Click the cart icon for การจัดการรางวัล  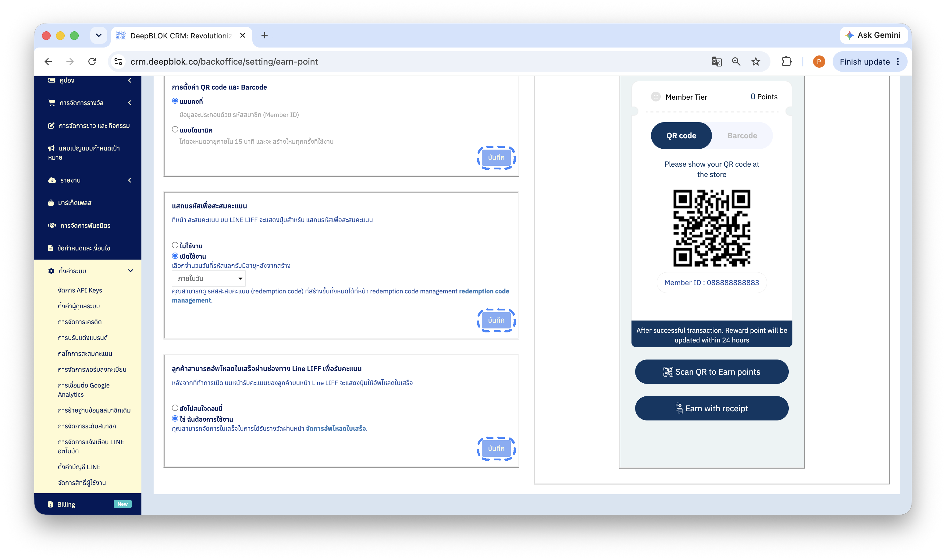[x=52, y=103]
